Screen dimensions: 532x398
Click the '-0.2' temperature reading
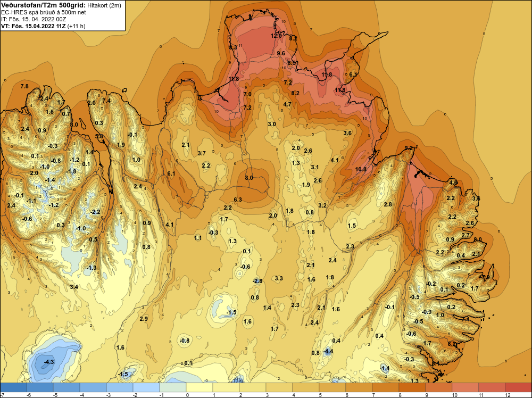pyautogui.click(x=430, y=284)
